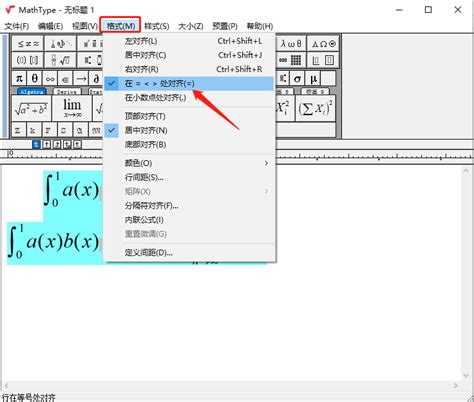Viewport: 474px width, 402px height.
Task: Insert the double-struck F symbol
Action: pos(48,130)
